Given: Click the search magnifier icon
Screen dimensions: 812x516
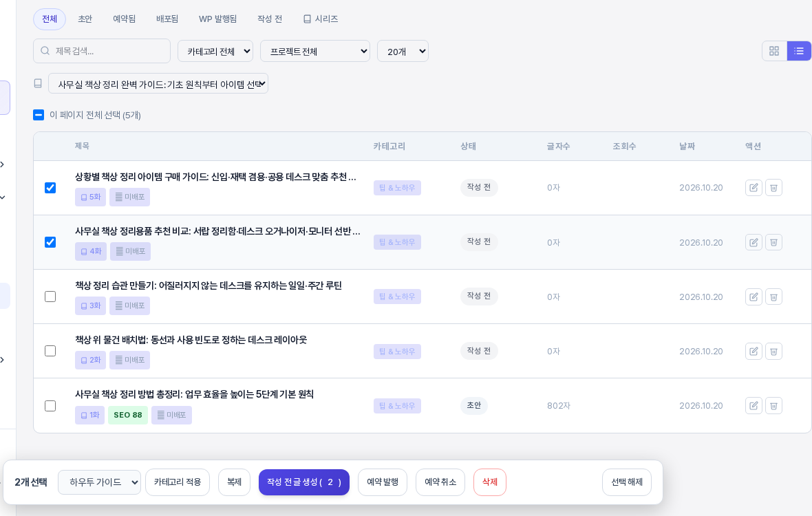Looking at the screenshot, I should tap(45, 51).
